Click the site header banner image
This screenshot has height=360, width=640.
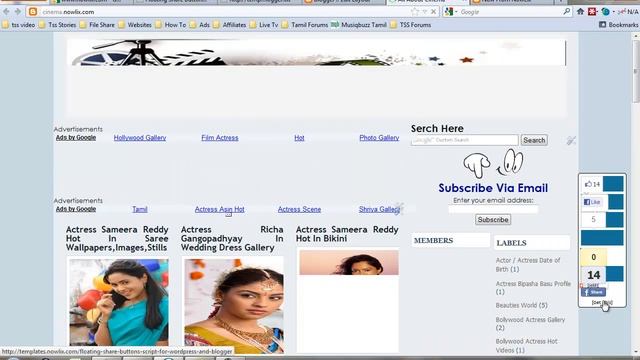tap(317, 52)
